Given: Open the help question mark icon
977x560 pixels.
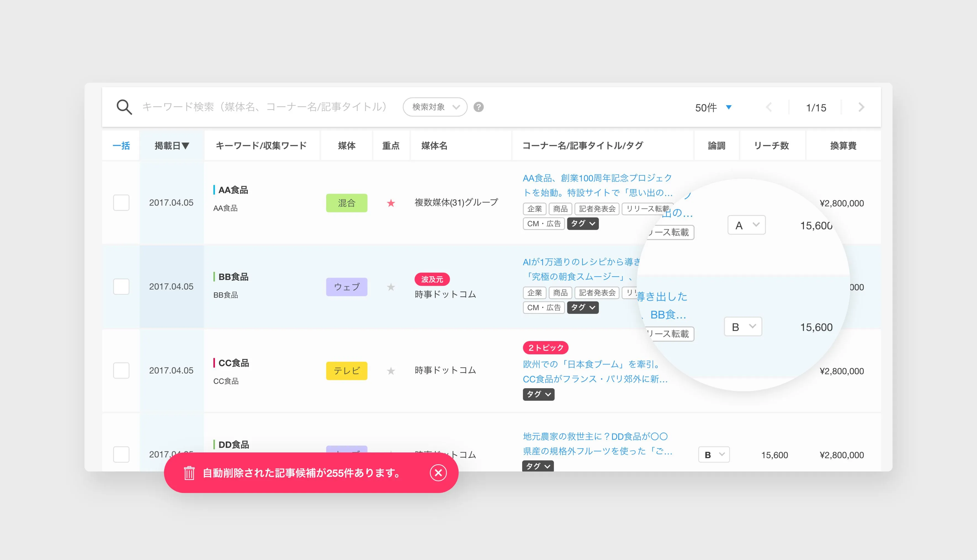Looking at the screenshot, I should tap(478, 107).
